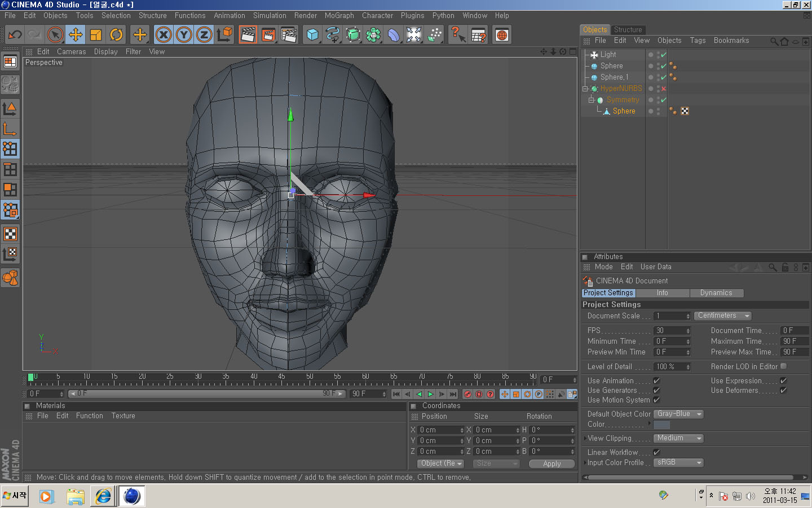This screenshot has width=812, height=508.
Task: Enable Render LOD in Editor checkbox
Action: tap(783, 366)
